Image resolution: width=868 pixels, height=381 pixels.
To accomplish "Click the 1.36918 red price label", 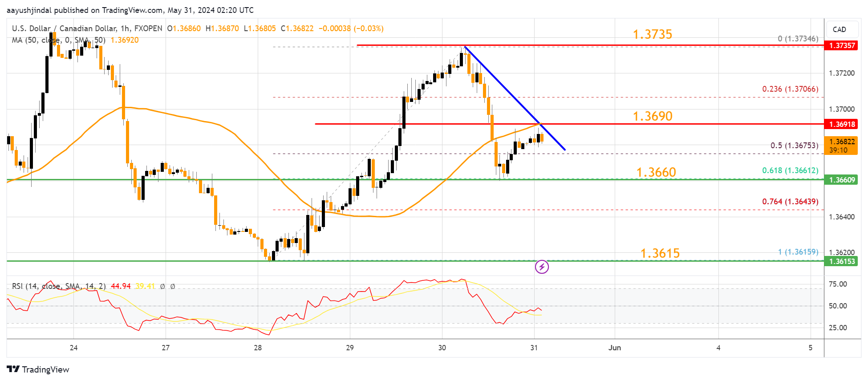I will (x=841, y=124).
